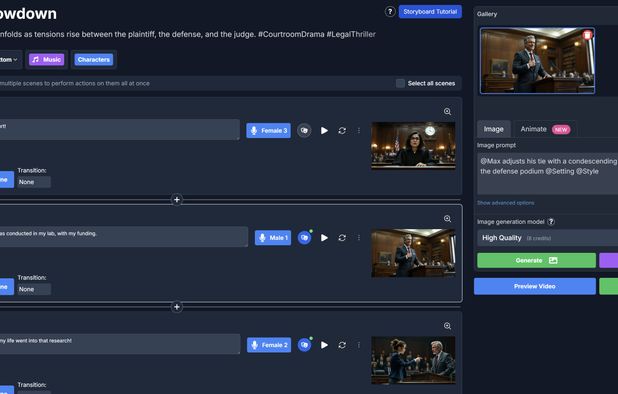Click the Preview Video button
The width and height of the screenshot is (618, 394).
tap(535, 286)
